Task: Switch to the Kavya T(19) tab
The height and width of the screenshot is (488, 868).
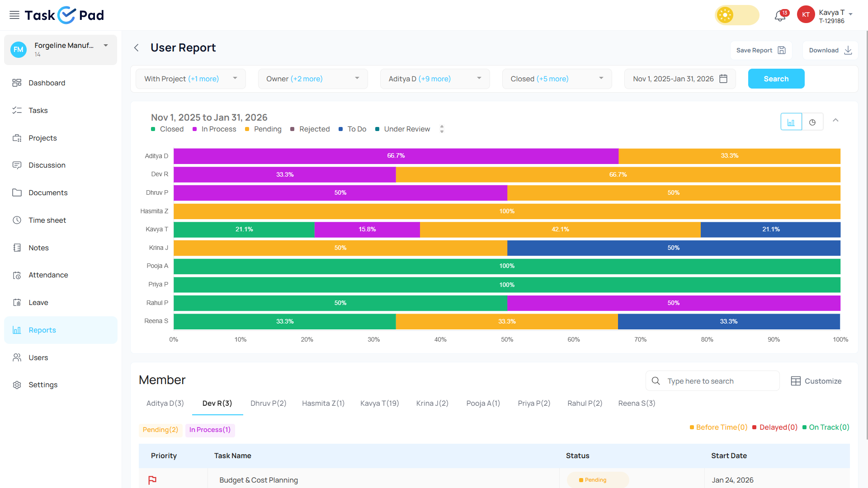Action: pyautogui.click(x=379, y=403)
